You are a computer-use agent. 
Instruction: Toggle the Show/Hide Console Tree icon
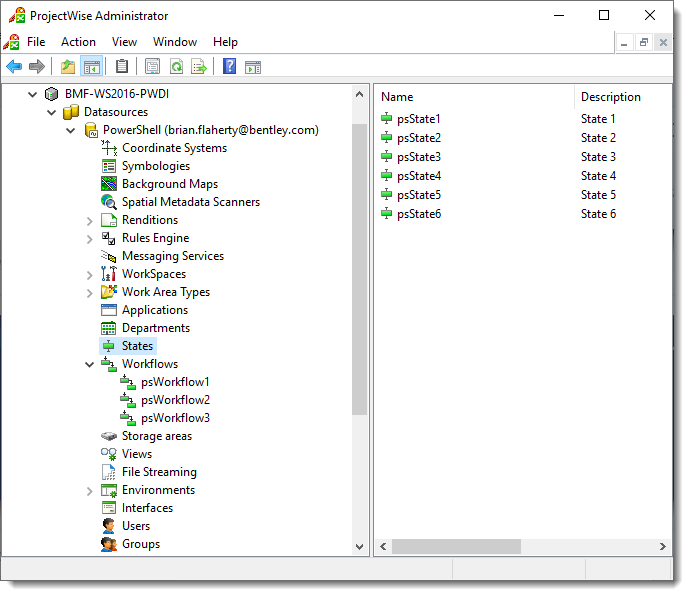92,67
